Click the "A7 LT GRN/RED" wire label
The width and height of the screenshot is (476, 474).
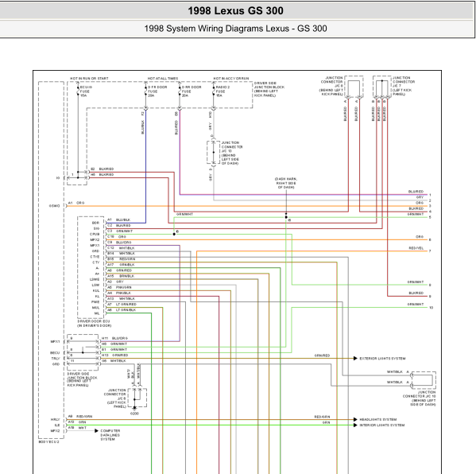tap(122, 304)
